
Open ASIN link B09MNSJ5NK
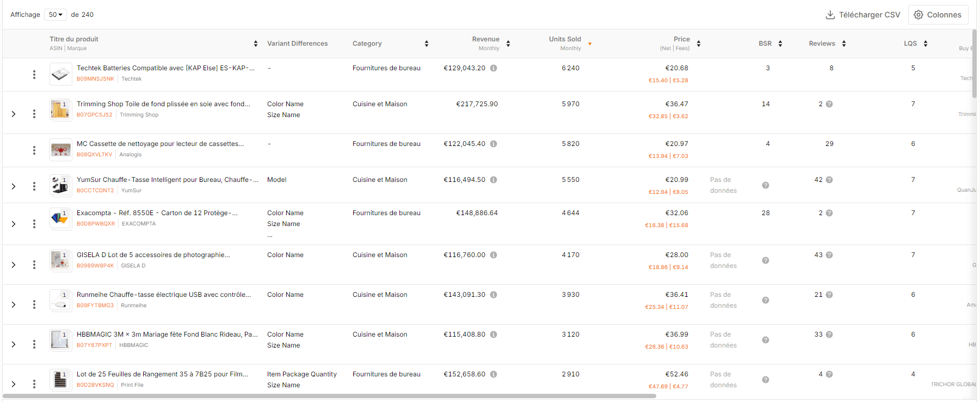pos(95,79)
